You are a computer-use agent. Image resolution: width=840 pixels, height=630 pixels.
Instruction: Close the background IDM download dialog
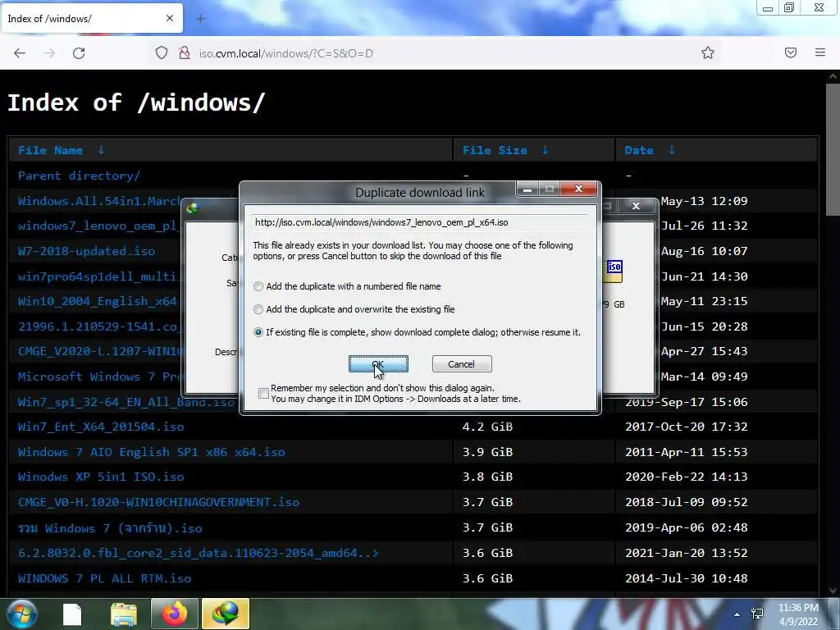[x=636, y=206]
